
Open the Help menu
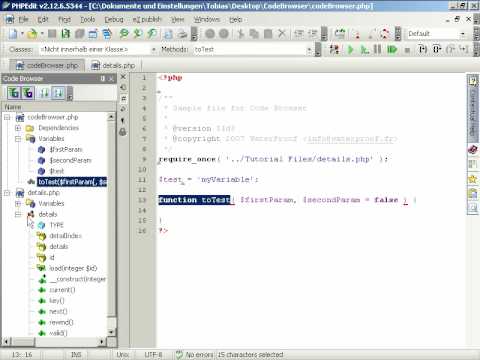click(236, 20)
